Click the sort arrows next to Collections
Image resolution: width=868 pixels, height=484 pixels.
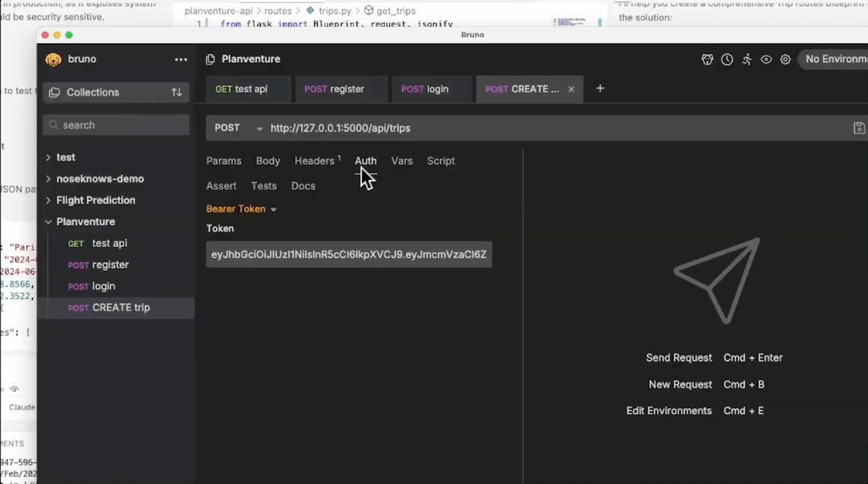(x=177, y=92)
